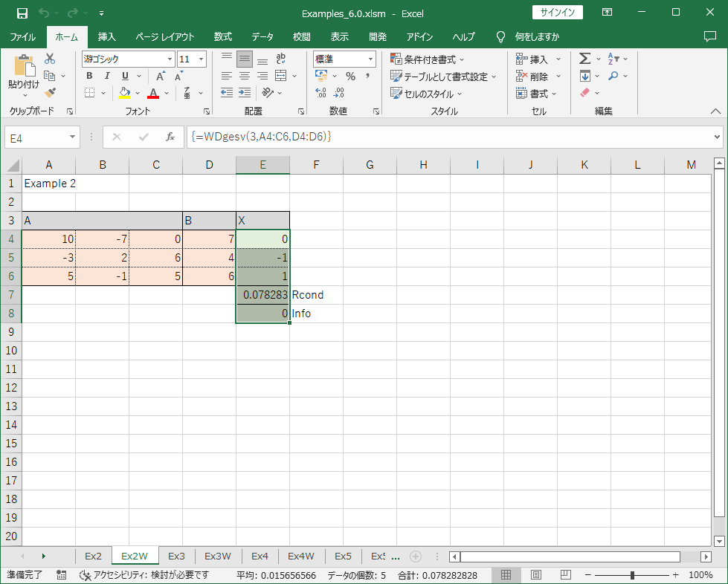728x584 pixels.
Task: Open the Name Box dropdown arrow
Action: [73, 137]
